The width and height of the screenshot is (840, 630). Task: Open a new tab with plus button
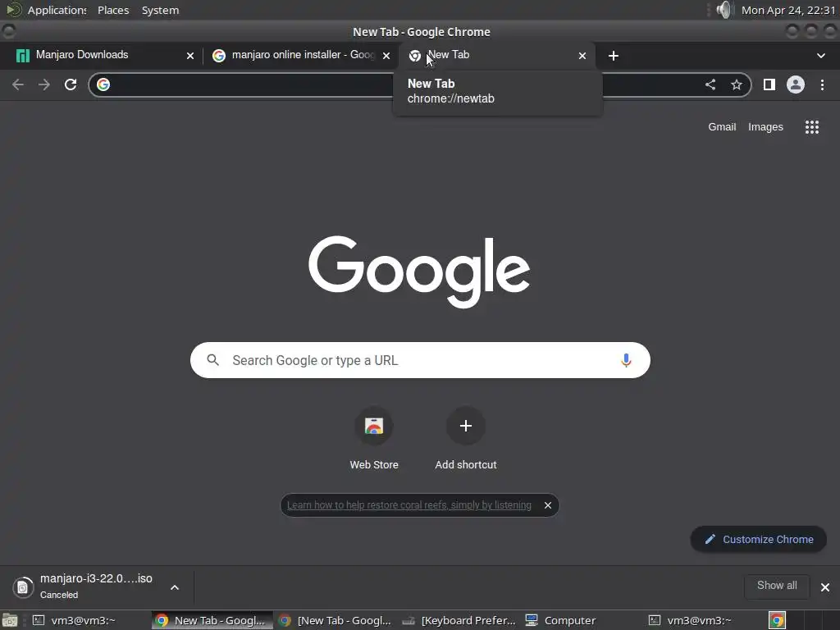click(614, 56)
